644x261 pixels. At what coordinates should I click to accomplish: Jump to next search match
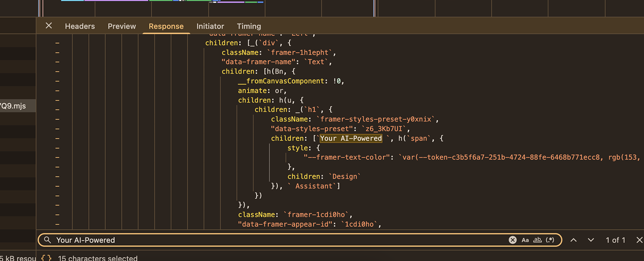(591, 240)
